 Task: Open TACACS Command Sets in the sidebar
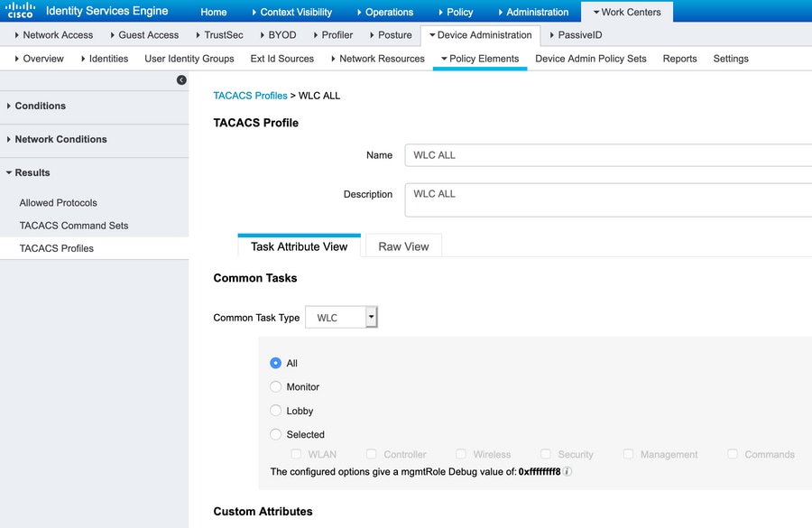tap(74, 226)
